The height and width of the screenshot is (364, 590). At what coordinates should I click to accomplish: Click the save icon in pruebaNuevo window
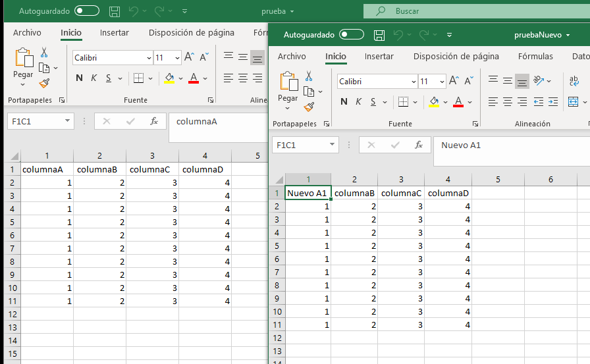(379, 35)
